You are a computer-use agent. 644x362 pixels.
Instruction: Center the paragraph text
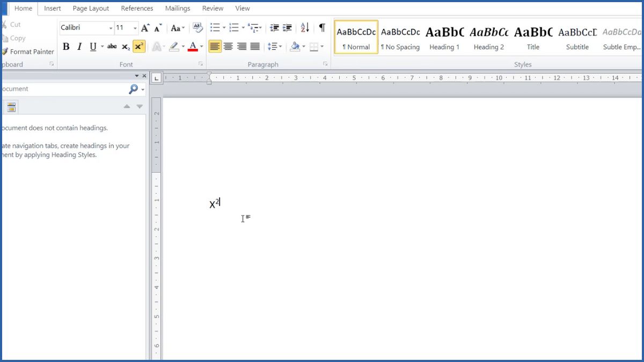[x=229, y=47]
